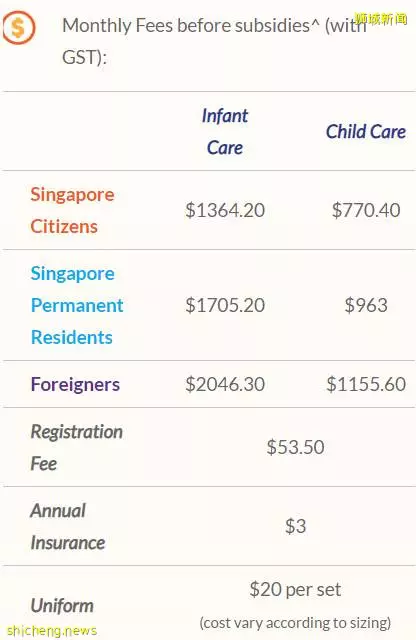
Task: Click the Annual Insurance label
Action: point(68,527)
